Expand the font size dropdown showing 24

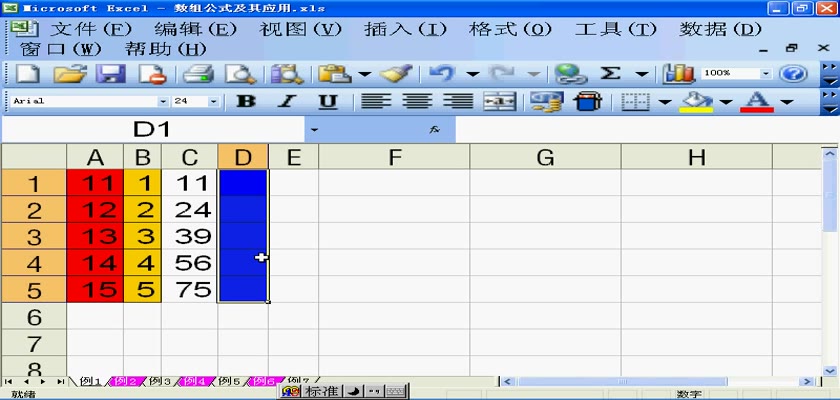point(213,101)
